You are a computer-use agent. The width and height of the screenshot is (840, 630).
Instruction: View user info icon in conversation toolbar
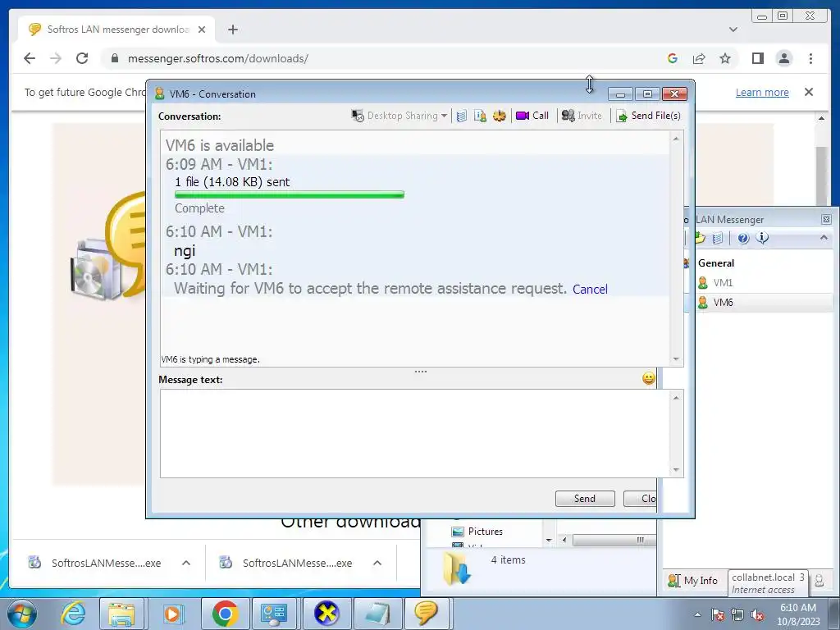[x=480, y=116]
